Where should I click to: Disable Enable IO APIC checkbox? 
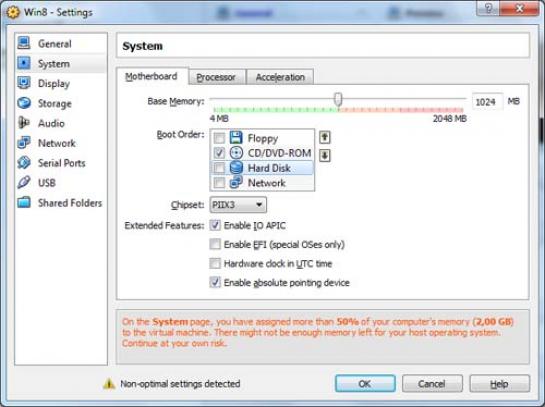point(215,225)
